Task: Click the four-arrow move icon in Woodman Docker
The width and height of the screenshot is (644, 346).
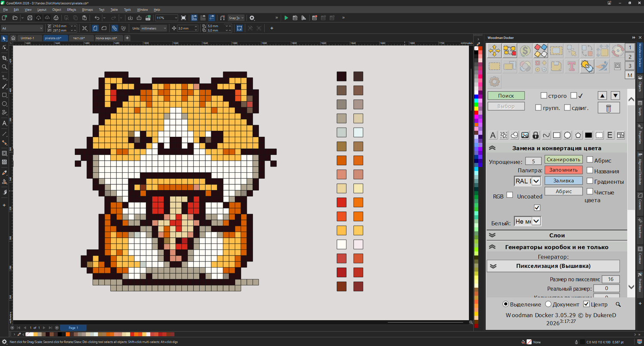Action: [x=494, y=51]
